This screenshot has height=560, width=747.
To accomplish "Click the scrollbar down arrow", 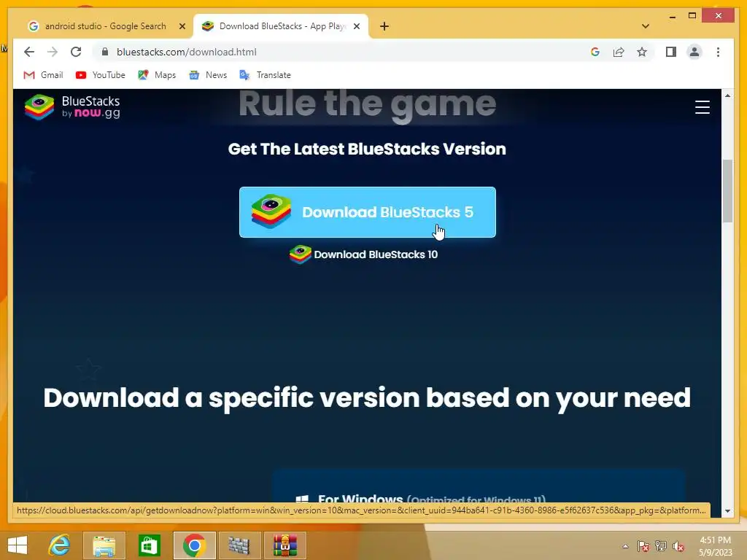I will [x=727, y=511].
